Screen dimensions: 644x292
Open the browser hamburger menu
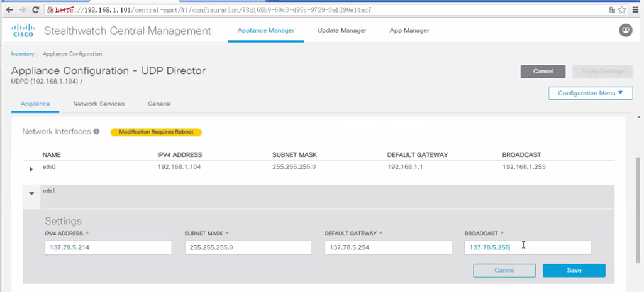[x=636, y=10]
